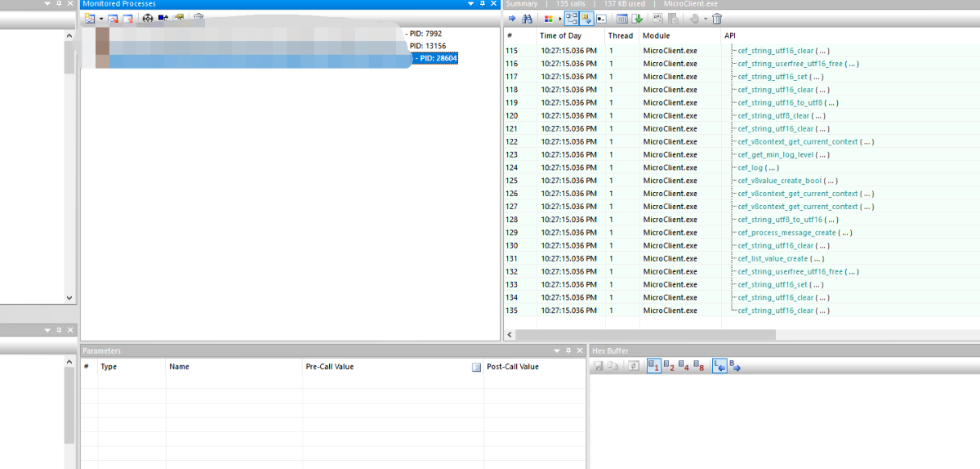Image resolution: width=980 pixels, height=469 pixels.
Task: Select 4-byte grouping in Hex Buffer toolbar
Action: tap(684, 366)
